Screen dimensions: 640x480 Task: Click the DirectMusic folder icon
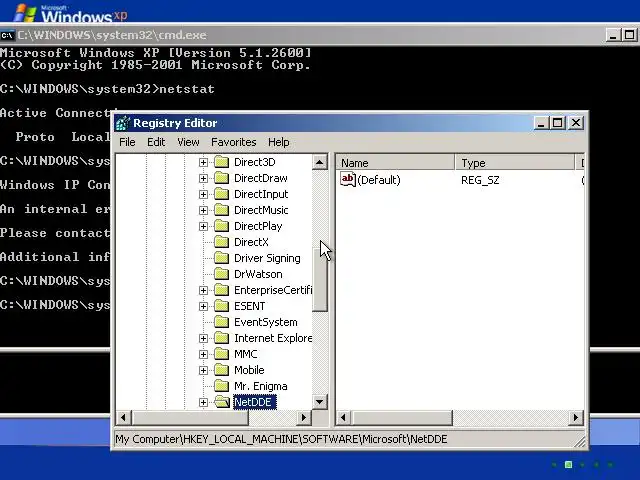(222, 210)
